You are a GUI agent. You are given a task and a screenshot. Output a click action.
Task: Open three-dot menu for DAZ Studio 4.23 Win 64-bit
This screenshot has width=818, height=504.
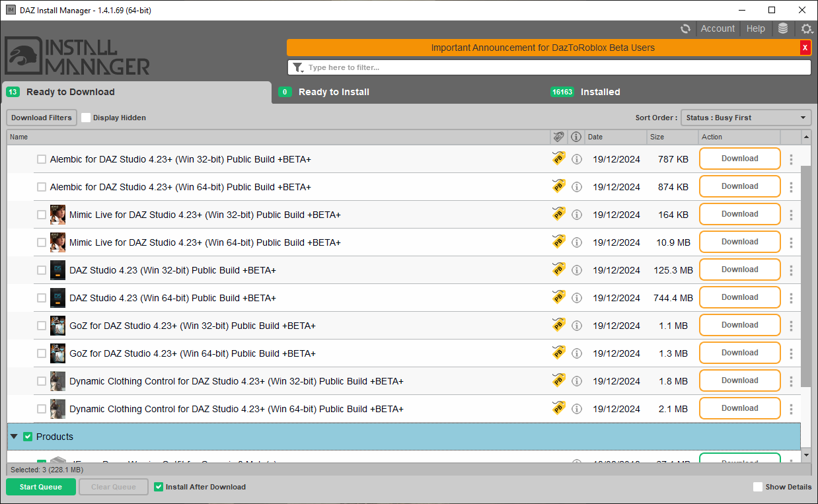791,298
